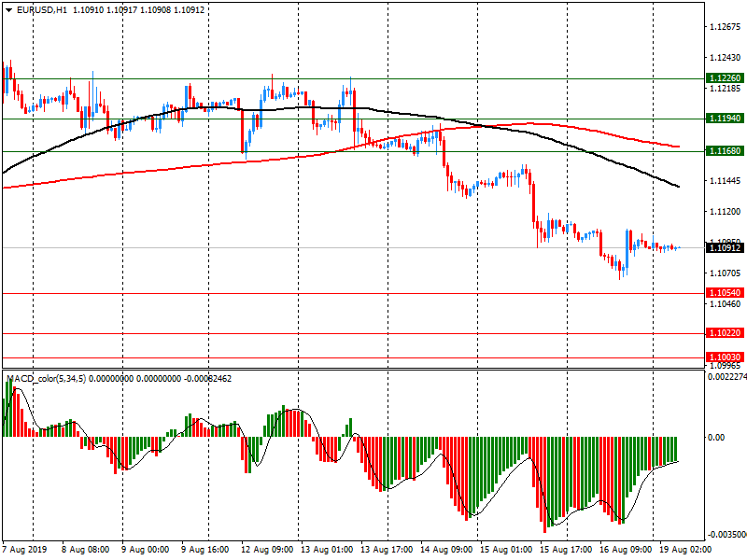The width and height of the screenshot is (747, 560).
Task: Click the 9 Aug 16:00 time label
Action: tap(205, 550)
